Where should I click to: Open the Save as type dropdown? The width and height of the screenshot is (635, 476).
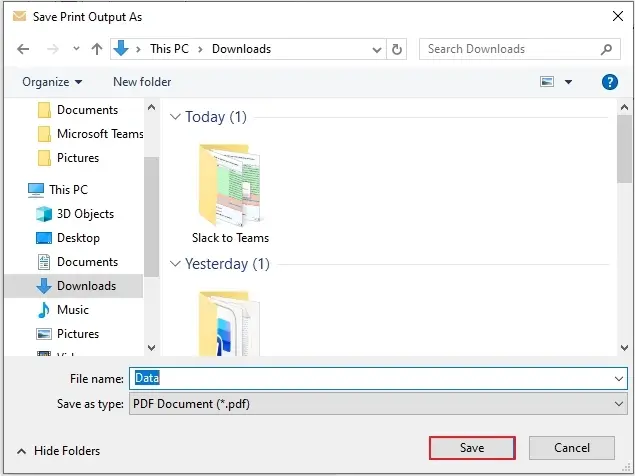pos(378,404)
